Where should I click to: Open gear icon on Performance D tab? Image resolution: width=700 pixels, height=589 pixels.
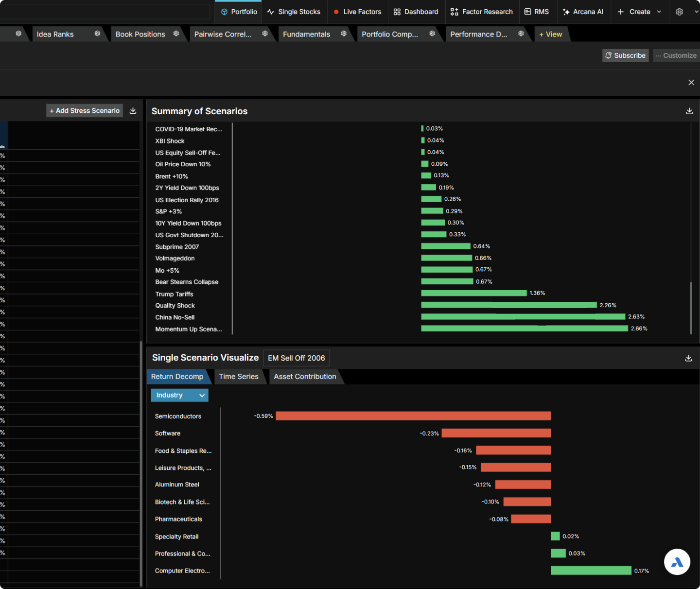(521, 34)
